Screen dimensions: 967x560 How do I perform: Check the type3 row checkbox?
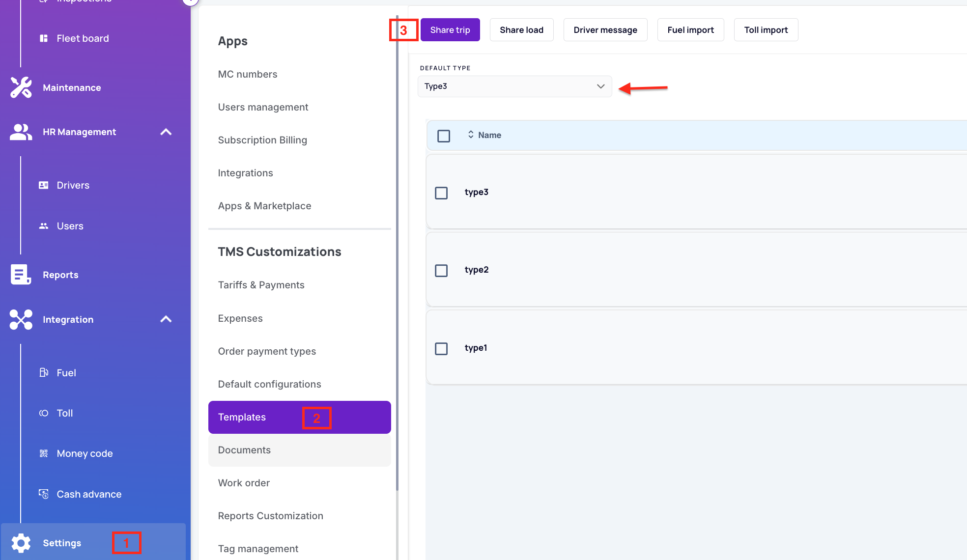click(x=441, y=193)
